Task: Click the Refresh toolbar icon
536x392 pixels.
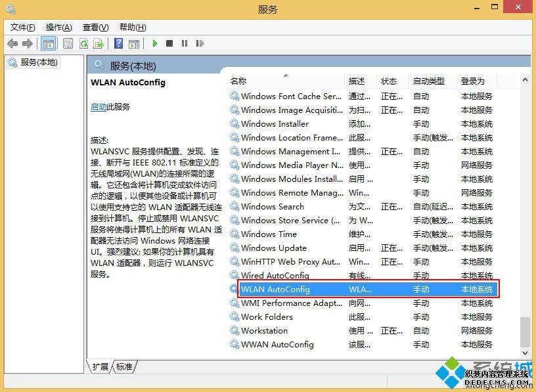Action: coord(83,43)
